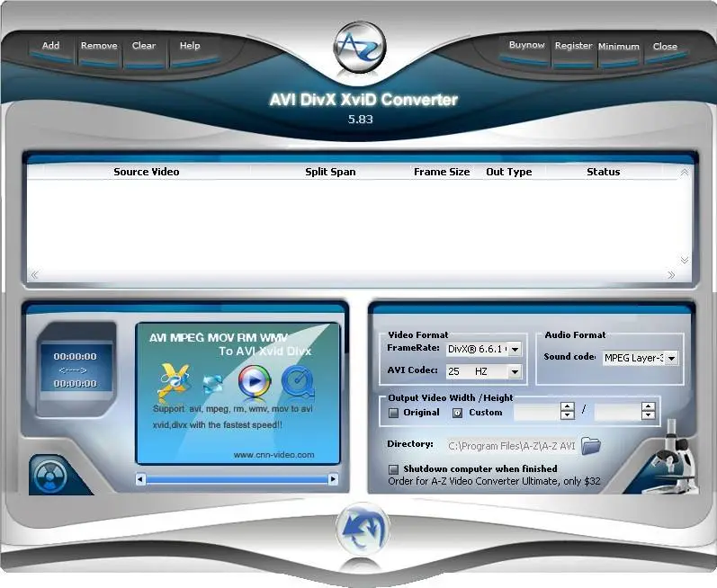Click the yellow X media icon in banner

point(174,381)
